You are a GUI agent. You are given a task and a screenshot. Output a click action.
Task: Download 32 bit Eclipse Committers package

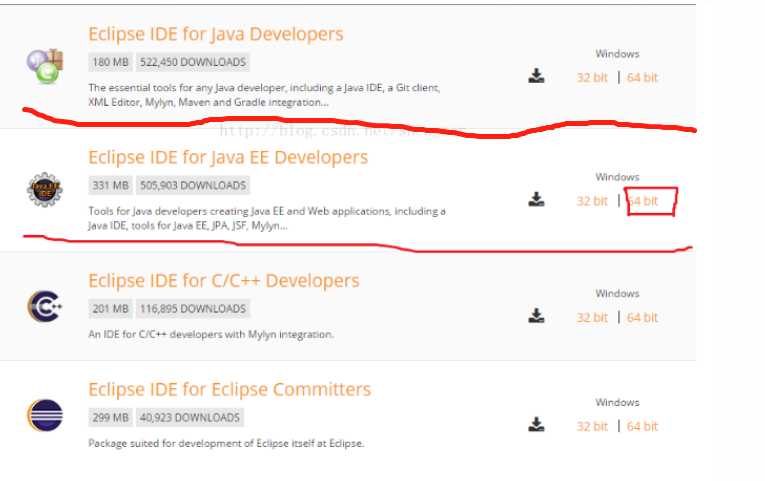(592, 426)
